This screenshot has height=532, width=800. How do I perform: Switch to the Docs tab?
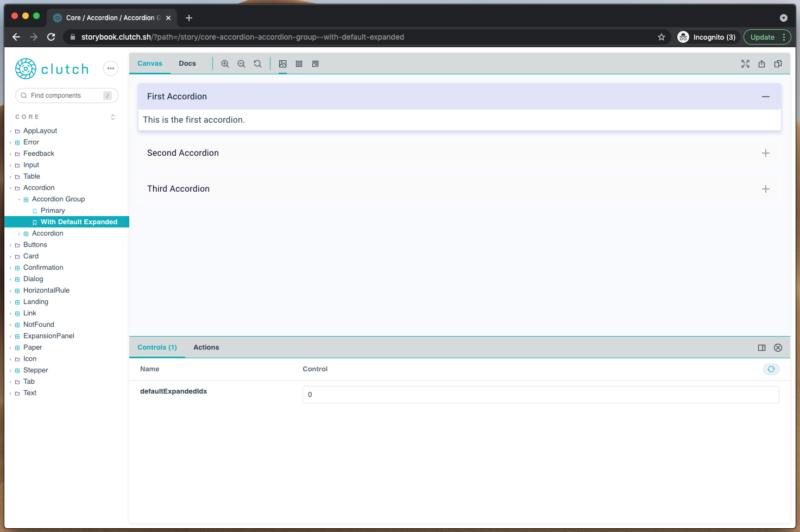pyautogui.click(x=187, y=64)
